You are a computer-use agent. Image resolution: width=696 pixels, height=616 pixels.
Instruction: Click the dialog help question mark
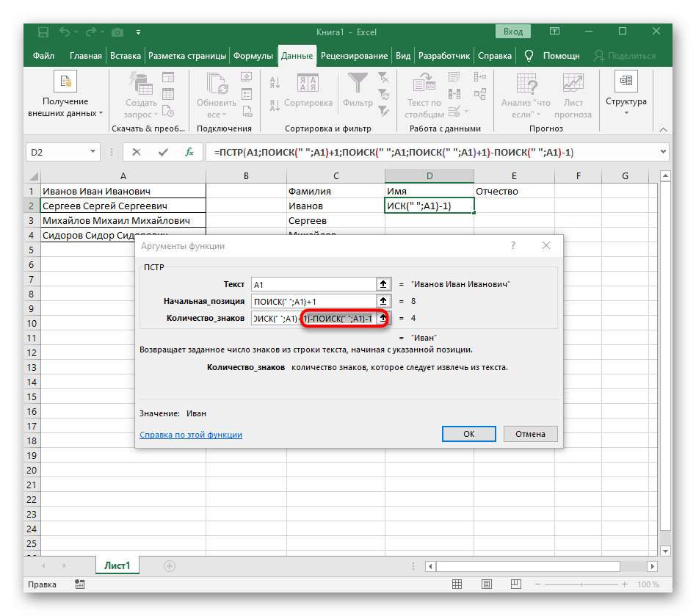[x=512, y=246]
